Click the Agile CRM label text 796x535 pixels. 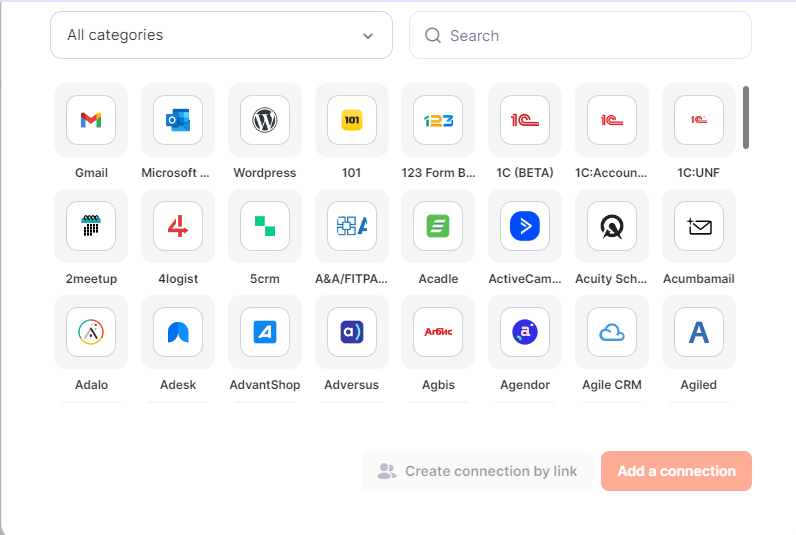click(612, 385)
